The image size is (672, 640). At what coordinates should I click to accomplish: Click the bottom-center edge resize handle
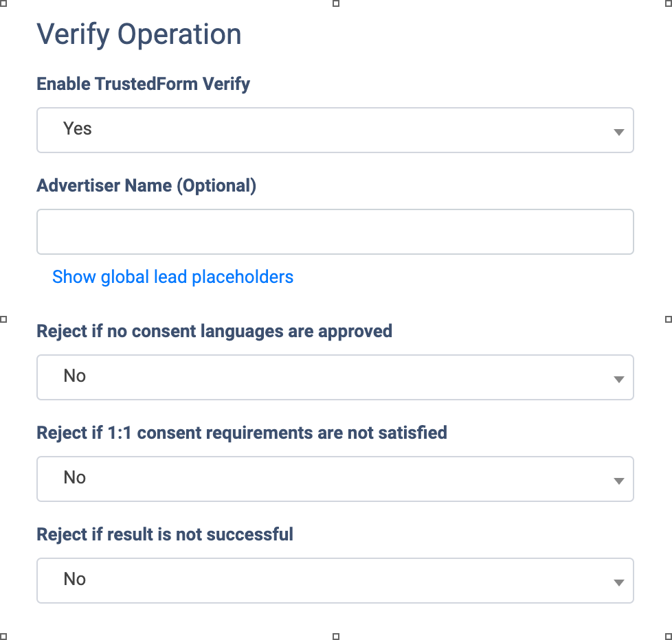pyautogui.click(x=336, y=636)
